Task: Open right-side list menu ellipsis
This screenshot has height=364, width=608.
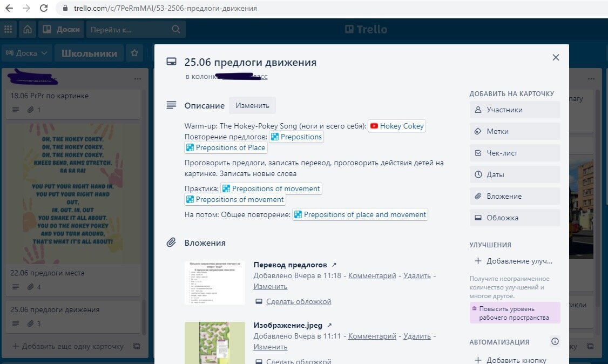Action: pos(591,79)
